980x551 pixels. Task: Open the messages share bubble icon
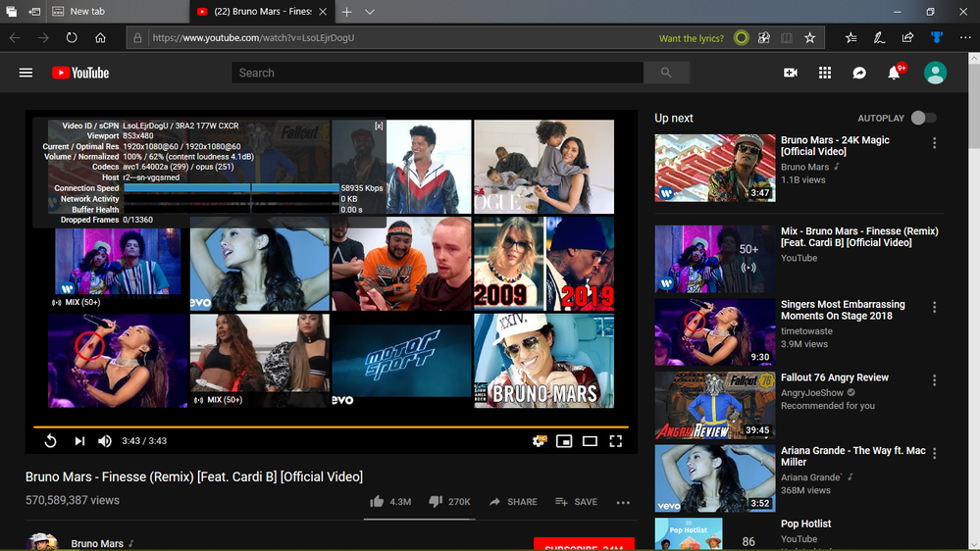point(859,74)
